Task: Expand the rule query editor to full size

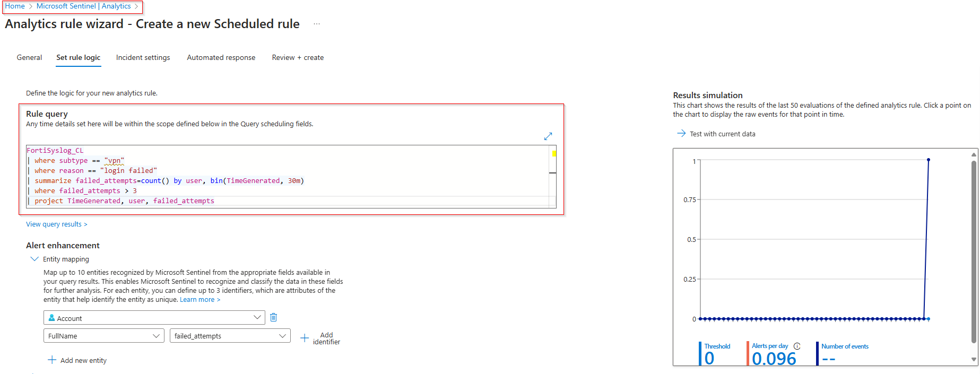Action: click(x=548, y=136)
